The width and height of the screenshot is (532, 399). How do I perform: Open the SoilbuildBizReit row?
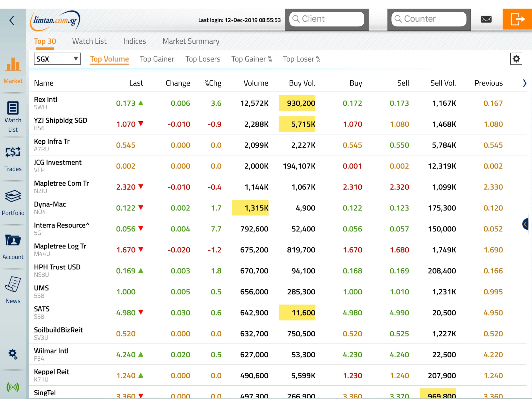(277, 333)
